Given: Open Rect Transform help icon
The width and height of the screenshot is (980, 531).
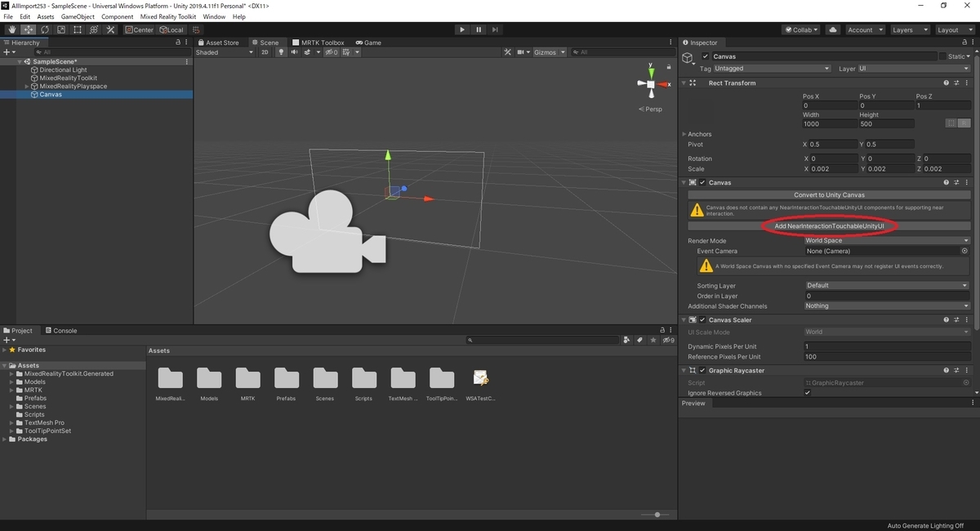Looking at the screenshot, I should [x=947, y=83].
